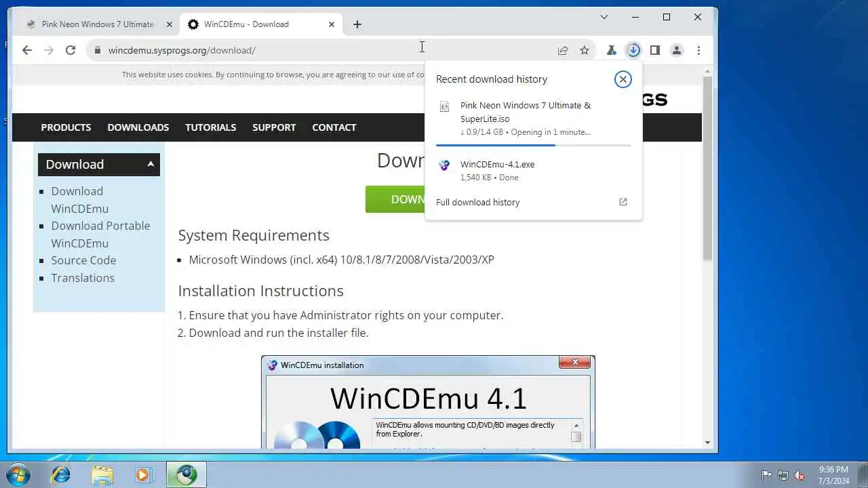Click the green DOWNLOAD button
This screenshot has height=488, width=868.
tap(395, 199)
